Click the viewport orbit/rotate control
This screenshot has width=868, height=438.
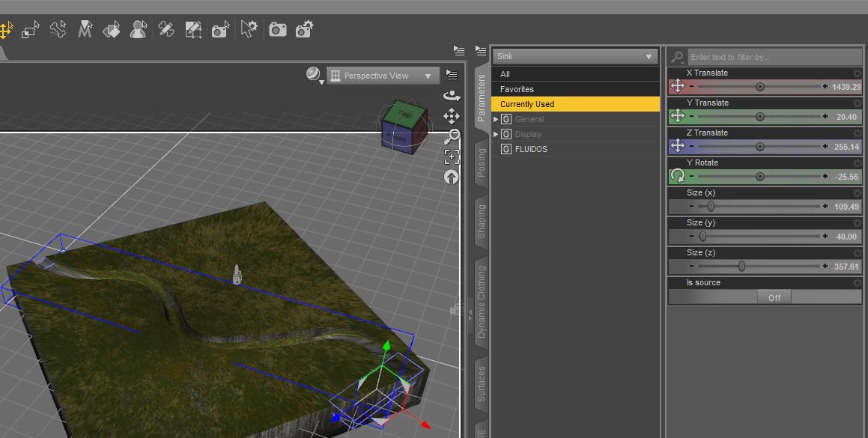(452, 95)
